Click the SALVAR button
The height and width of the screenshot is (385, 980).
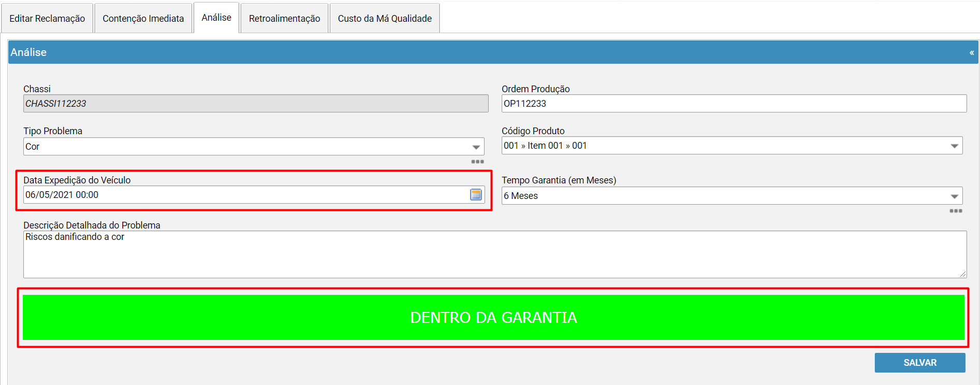pos(920,363)
